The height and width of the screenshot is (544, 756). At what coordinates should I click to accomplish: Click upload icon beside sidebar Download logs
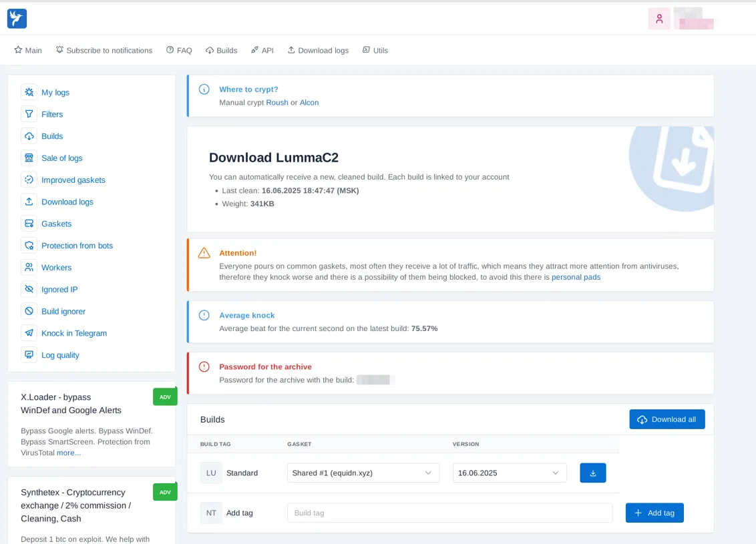pos(29,202)
